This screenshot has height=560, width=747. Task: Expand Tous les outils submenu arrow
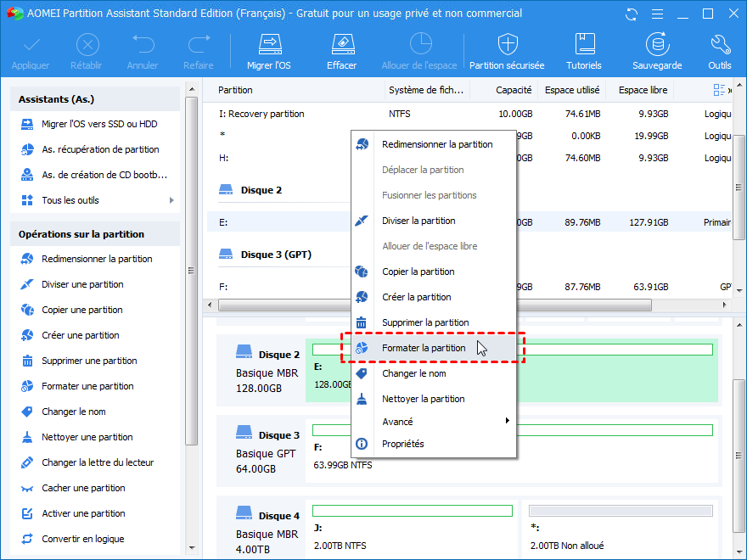pos(171,200)
